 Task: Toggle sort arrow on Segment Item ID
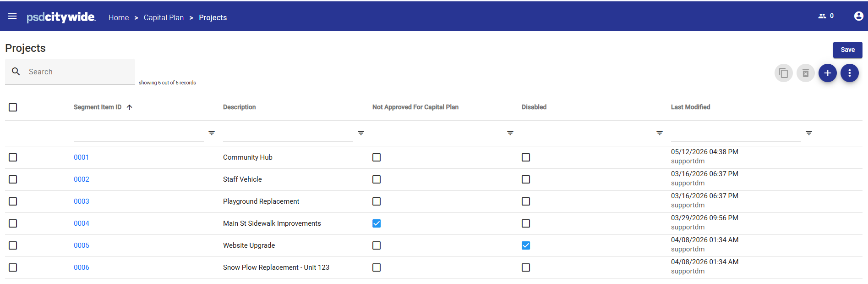click(130, 107)
